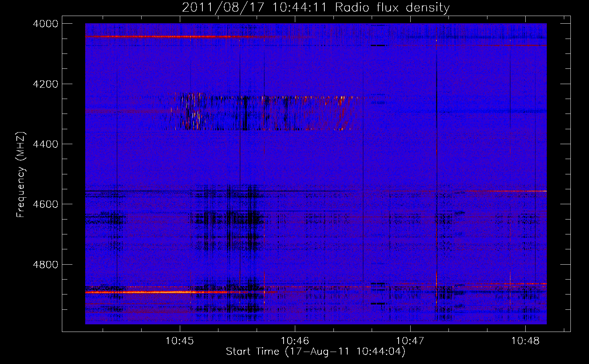Click the 4400 frequency tick label
The width and height of the screenshot is (589, 364).
46,144
